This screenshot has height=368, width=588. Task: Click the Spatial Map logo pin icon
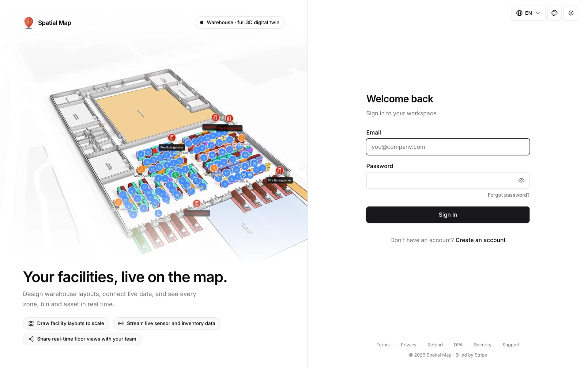[x=28, y=23]
